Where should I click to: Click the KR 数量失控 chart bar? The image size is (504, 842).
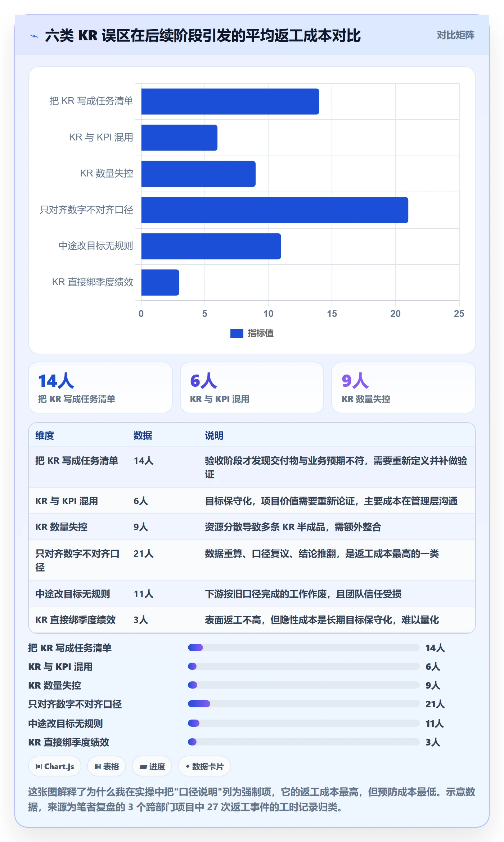pos(198,174)
